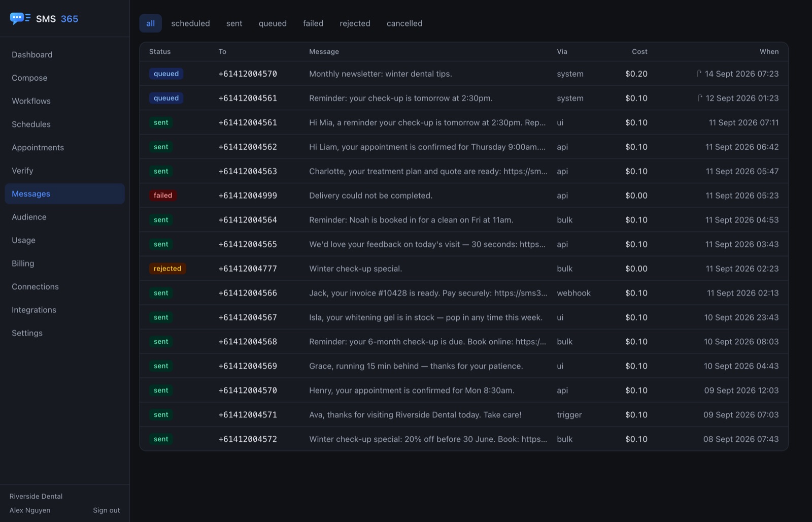This screenshot has width=812, height=522.
Task: Click timestamp 08 Sept 2026 07:43
Action: tap(741, 439)
